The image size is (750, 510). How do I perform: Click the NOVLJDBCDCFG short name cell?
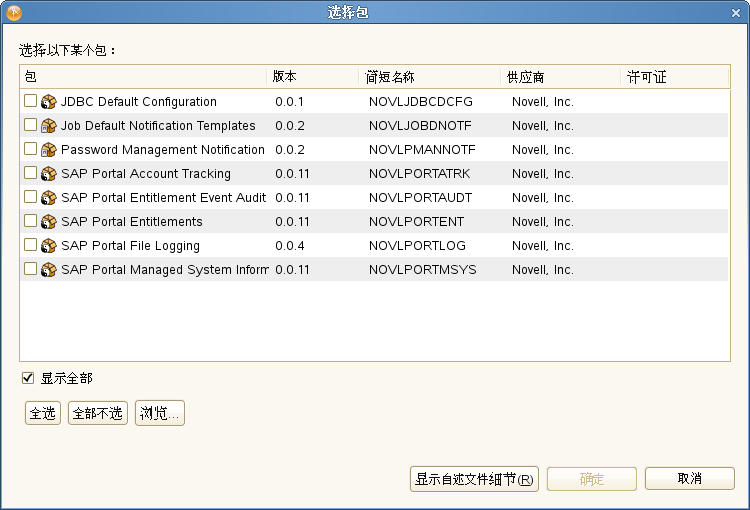click(x=420, y=101)
